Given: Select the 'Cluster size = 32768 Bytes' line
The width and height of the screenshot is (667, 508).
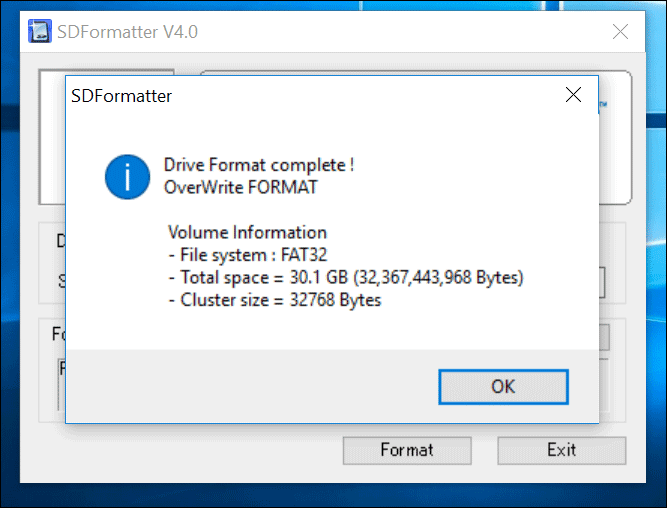Looking at the screenshot, I should (275, 300).
